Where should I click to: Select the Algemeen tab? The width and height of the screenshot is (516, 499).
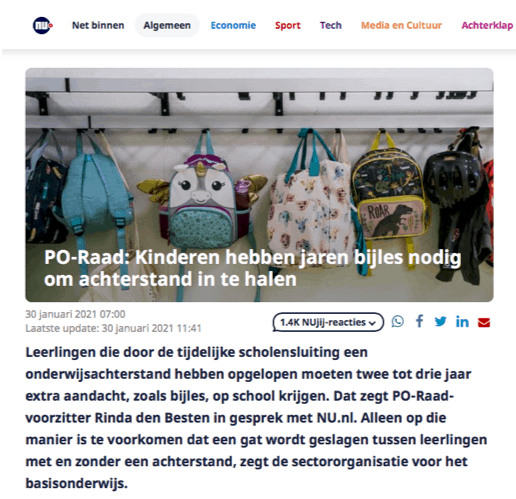(167, 25)
